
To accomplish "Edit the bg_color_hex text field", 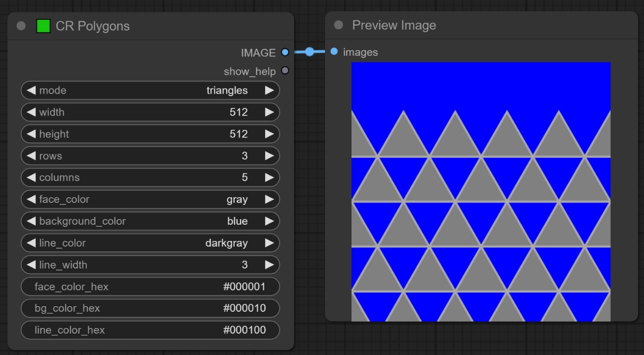I will 150,308.
